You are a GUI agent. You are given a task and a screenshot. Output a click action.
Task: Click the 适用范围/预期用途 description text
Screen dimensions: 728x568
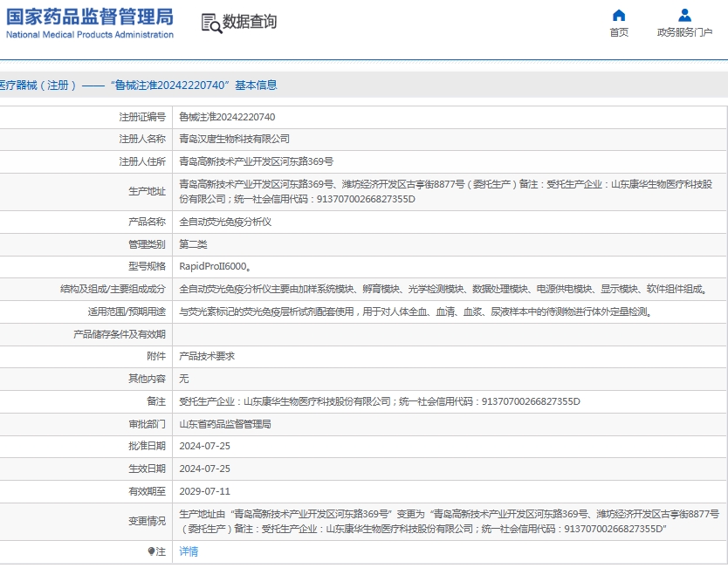pyautogui.click(x=416, y=311)
